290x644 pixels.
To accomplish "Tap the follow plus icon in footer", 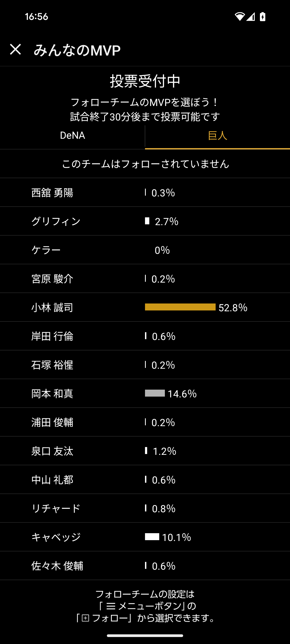I will 85,618.
